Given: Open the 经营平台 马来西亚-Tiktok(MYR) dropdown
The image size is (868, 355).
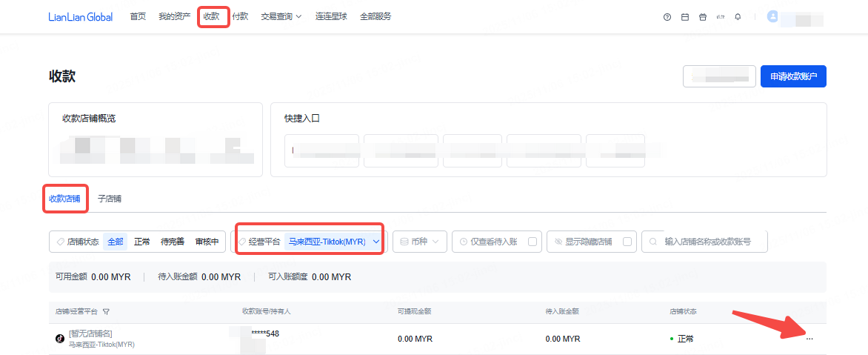Looking at the screenshot, I should pyautogui.click(x=310, y=242).
